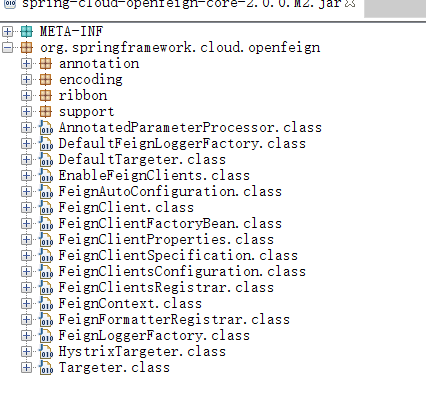Image resolution: width=426 pixels, height=397 pixels.
Task: Select FeignClientFactoryBean.class in the tree
Action: [x=170, y=224]
